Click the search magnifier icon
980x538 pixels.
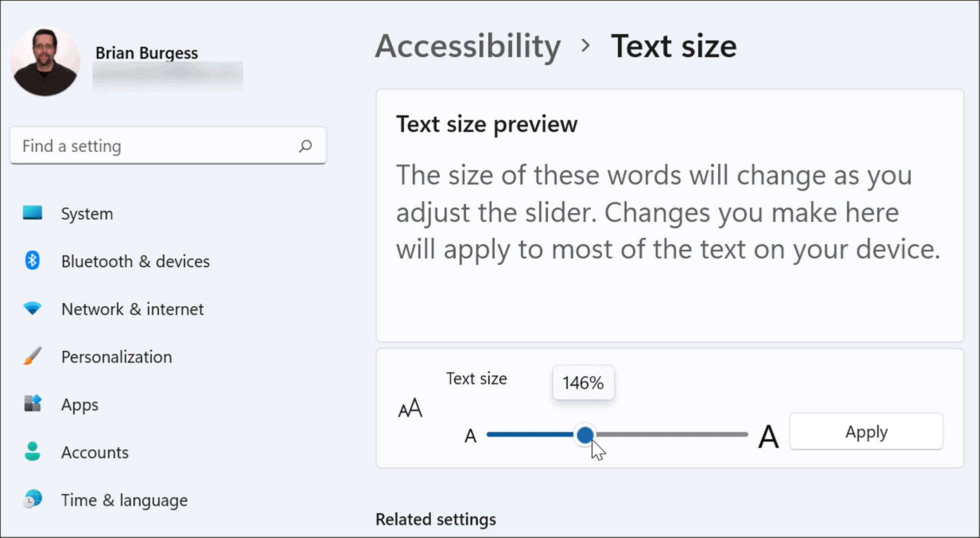tap(305, 146)
